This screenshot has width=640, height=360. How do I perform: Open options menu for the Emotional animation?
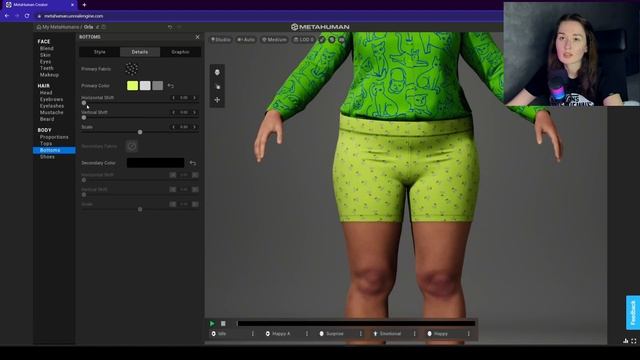[x=414, y=334]
